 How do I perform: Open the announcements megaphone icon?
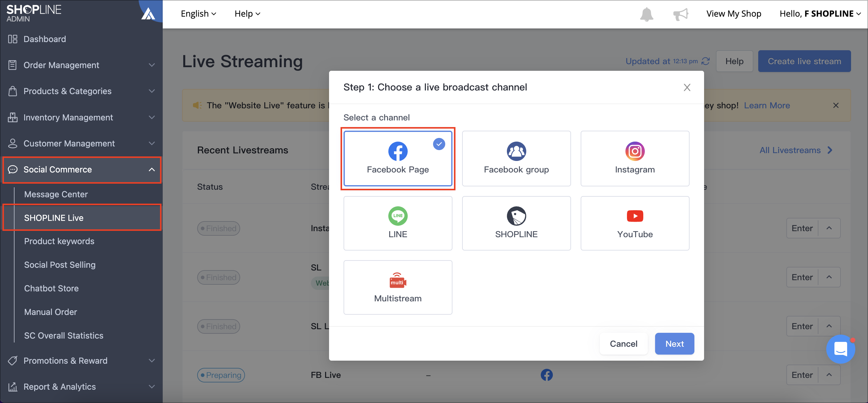tap(680, 14)
